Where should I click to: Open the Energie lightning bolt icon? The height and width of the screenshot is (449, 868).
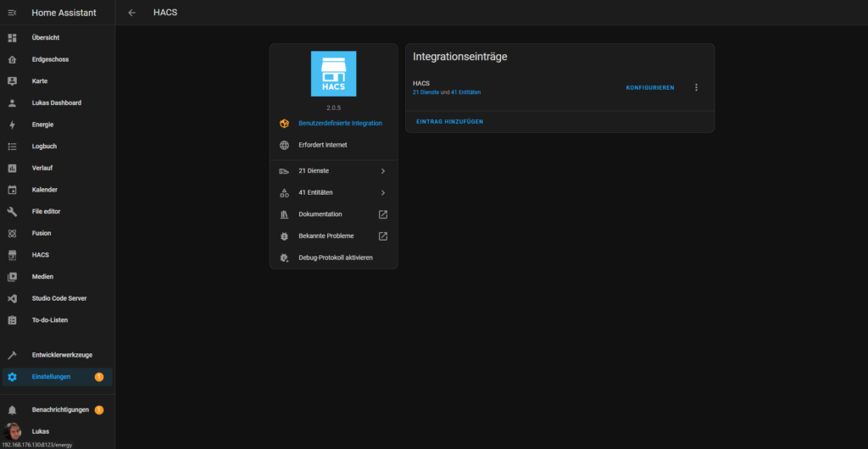tap(12, 125)
